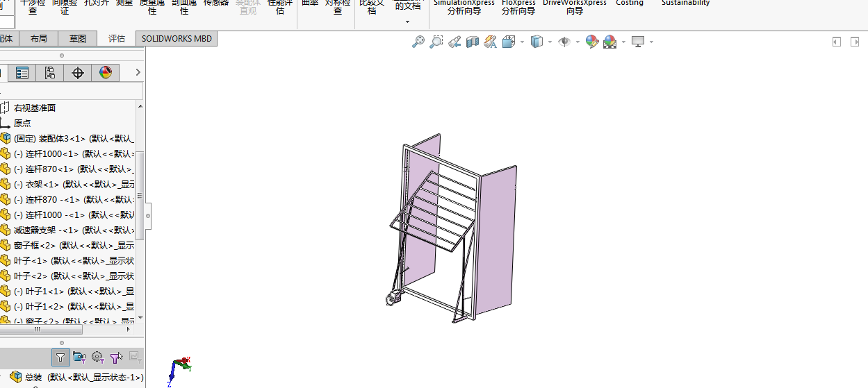Click the Display Style icon
868x388 pixels.
(537, 42)
